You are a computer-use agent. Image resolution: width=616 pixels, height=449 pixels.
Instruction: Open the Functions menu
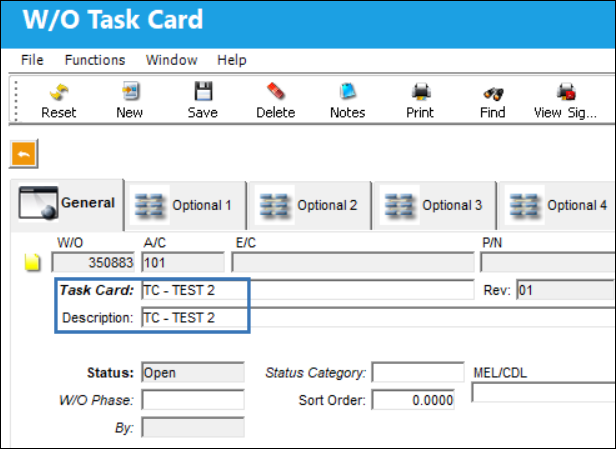(95, 60)
